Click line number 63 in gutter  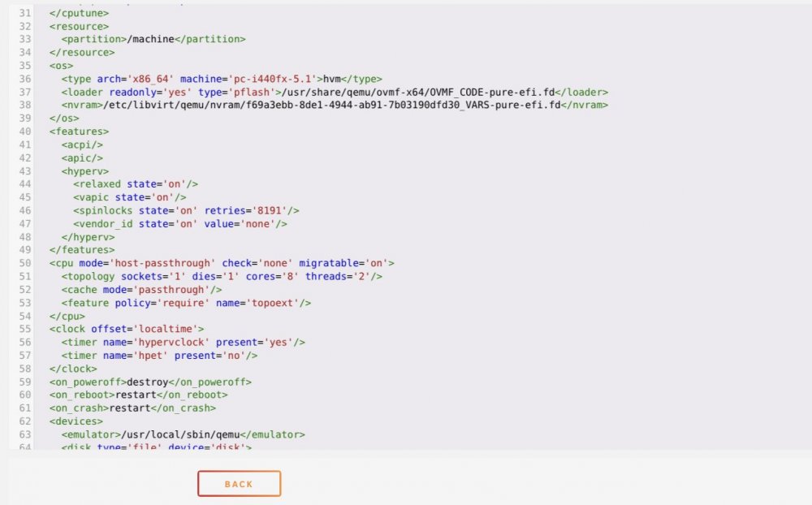(x=25, y=434)
